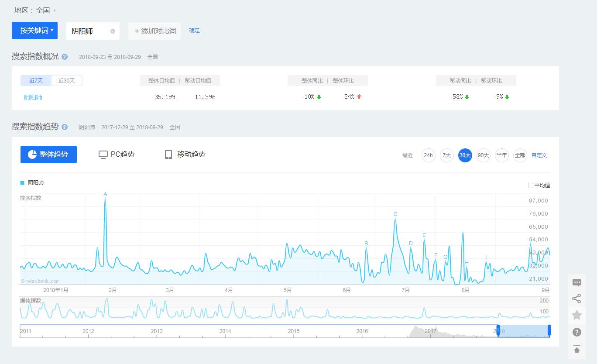This screenshot has height=364, width=597.
Task: Click the pie chart icon on 整体趋势
Action: (x=32, y=155)
